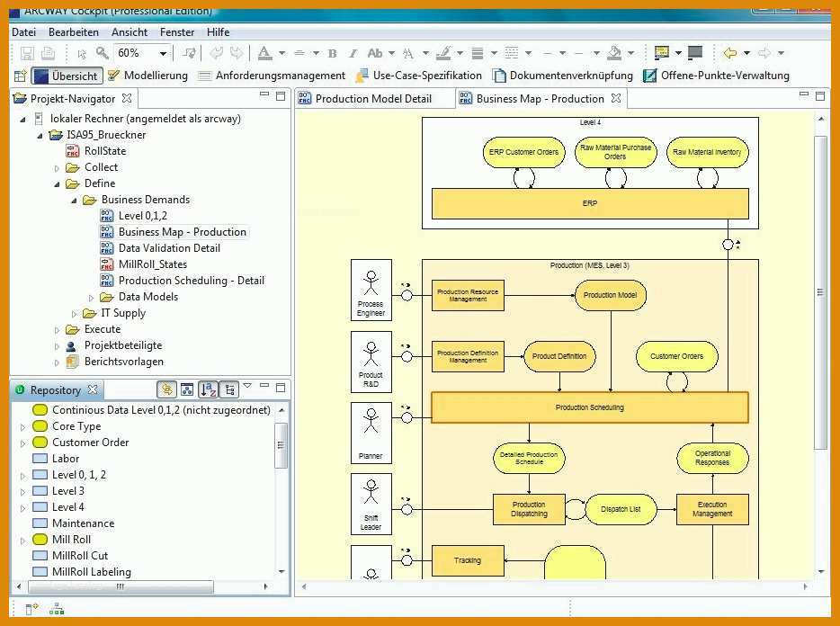Expand the Collect folder

pos(57,168)
